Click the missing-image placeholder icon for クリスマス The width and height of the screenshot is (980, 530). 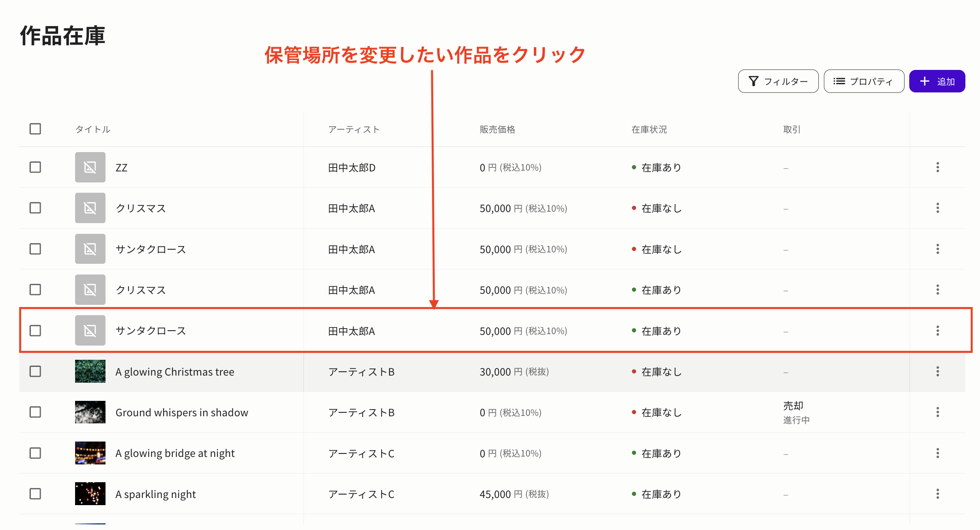coord(90,208)
